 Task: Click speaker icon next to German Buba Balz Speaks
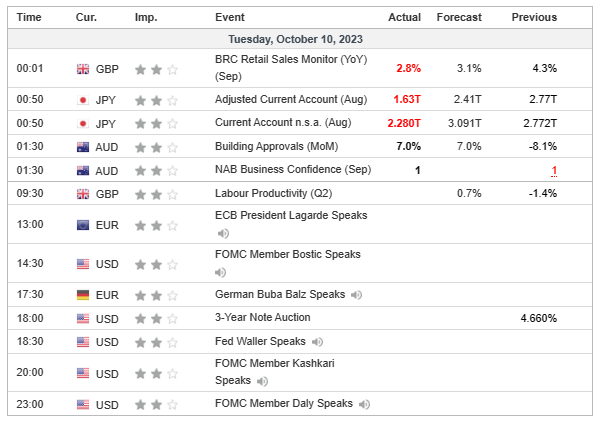click(x=357, y=295)
